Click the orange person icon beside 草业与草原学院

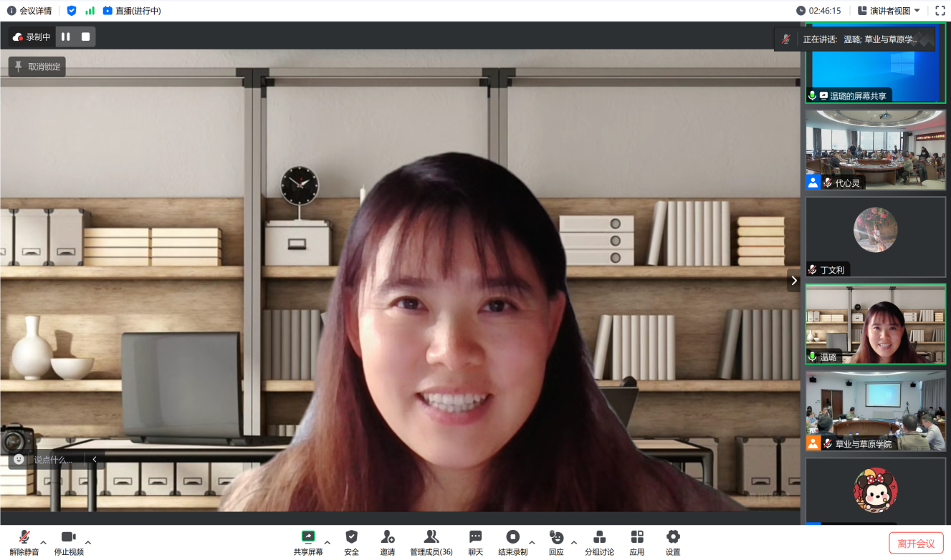[813, 443]
